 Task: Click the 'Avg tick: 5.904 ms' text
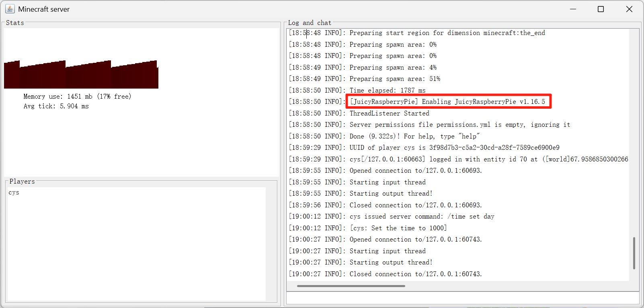[x=56, y=106]
